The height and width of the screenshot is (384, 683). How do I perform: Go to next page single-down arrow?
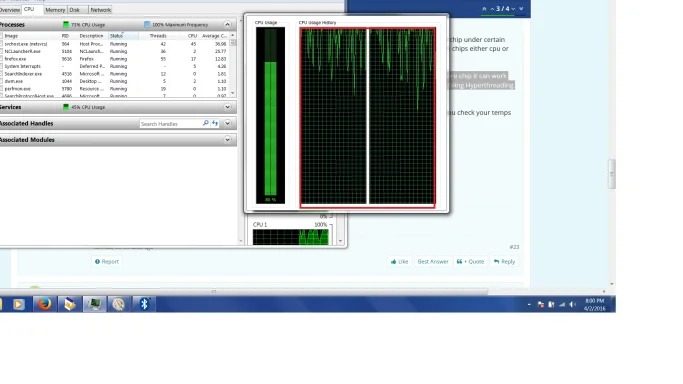pyautogui.click(x=513, y=9)
